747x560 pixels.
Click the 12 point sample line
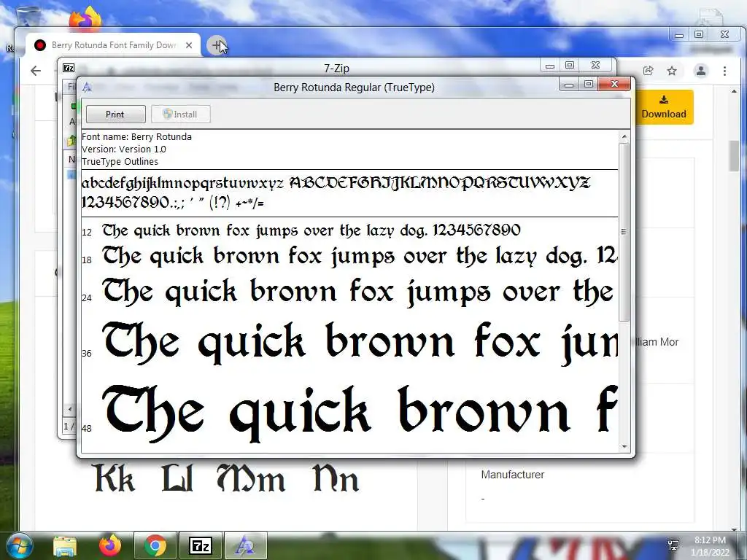point(311,230)
